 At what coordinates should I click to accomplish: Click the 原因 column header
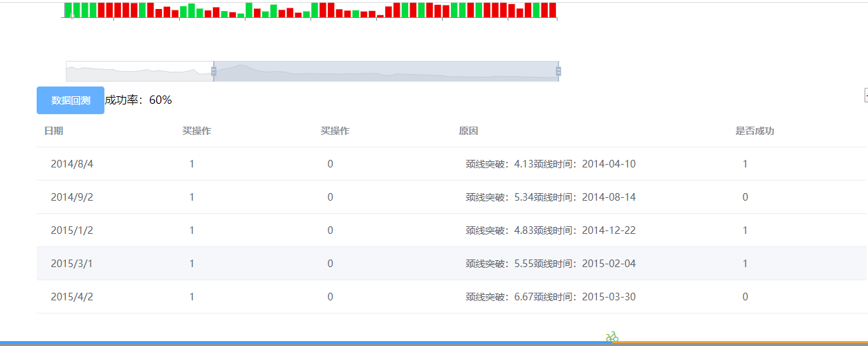468,131
